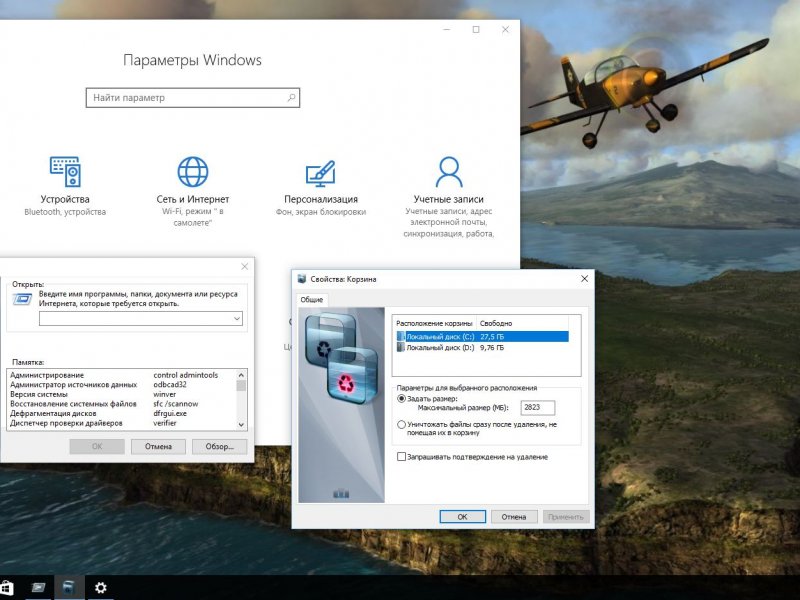Click the 9,76 ГБ free space value
The height and width of the screenshot is (600, 800).
[x=492, y=347]
